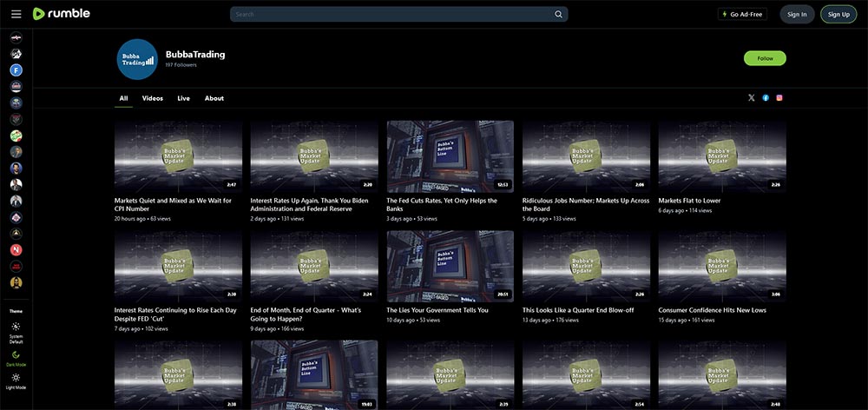This screenshot has height=410, width=868.
Task: Select System Default theme icon
Action: 16,327
